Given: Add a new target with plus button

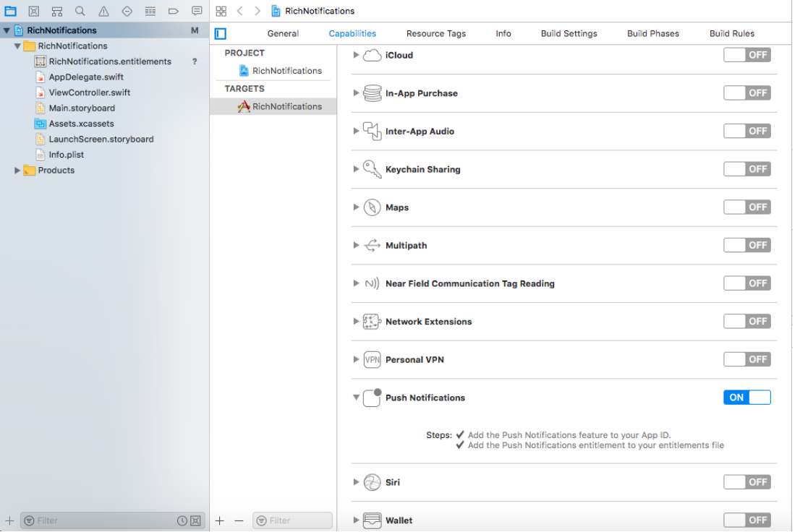Looking at the screenshot, I should click(218, 520).
